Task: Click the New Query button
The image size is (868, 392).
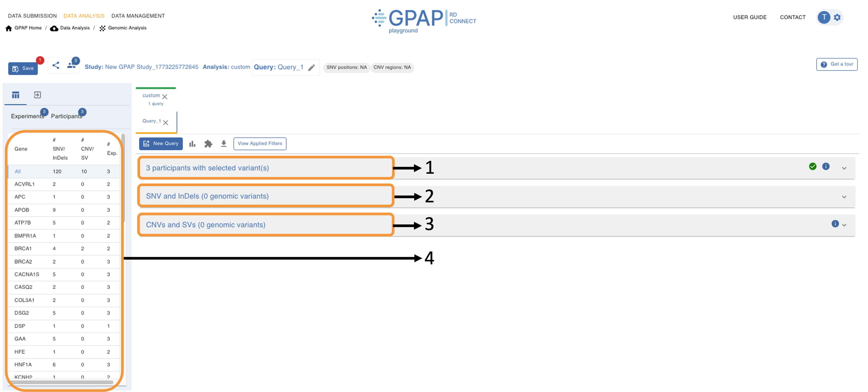Action: [x=161, y=144]
